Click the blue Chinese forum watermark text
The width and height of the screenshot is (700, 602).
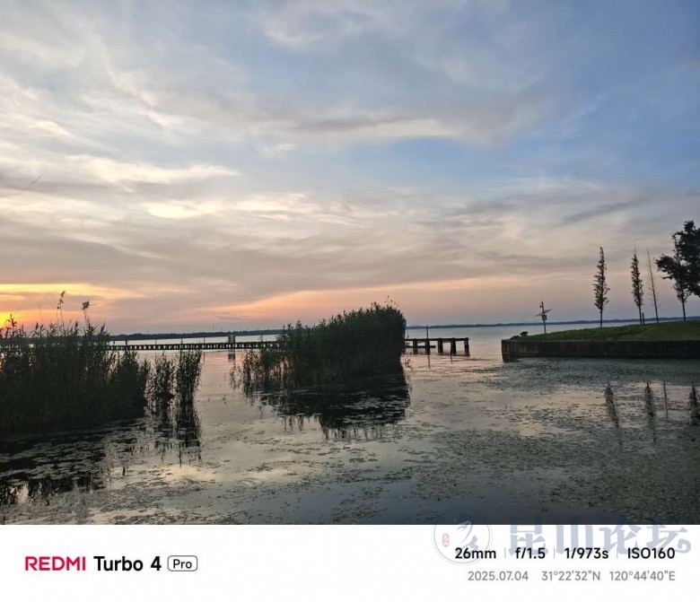(599, 535)
